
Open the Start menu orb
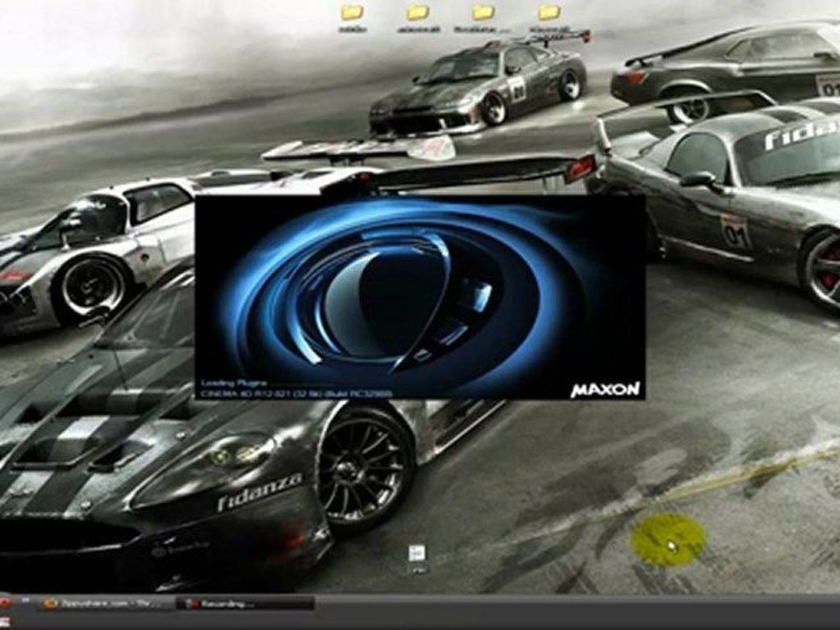click(5, 604)
